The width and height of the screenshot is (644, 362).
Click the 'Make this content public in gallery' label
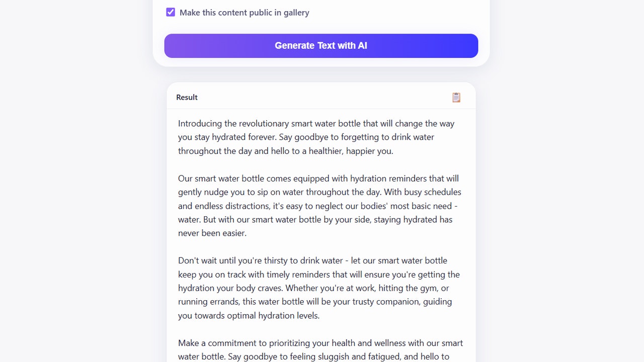pos(245,12)
